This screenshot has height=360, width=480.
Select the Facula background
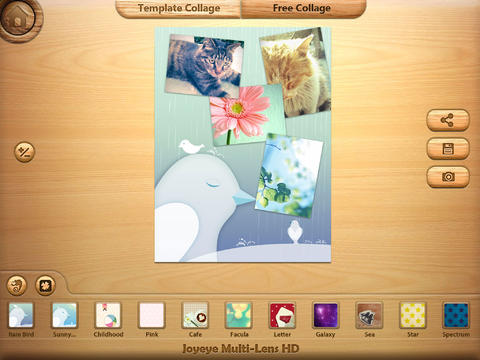coord(239,315)
